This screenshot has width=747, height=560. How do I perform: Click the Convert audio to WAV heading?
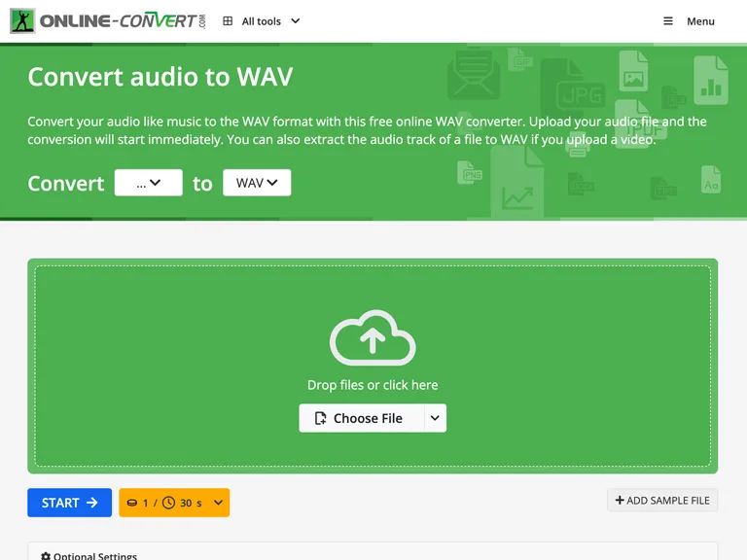tap(160, 76)
